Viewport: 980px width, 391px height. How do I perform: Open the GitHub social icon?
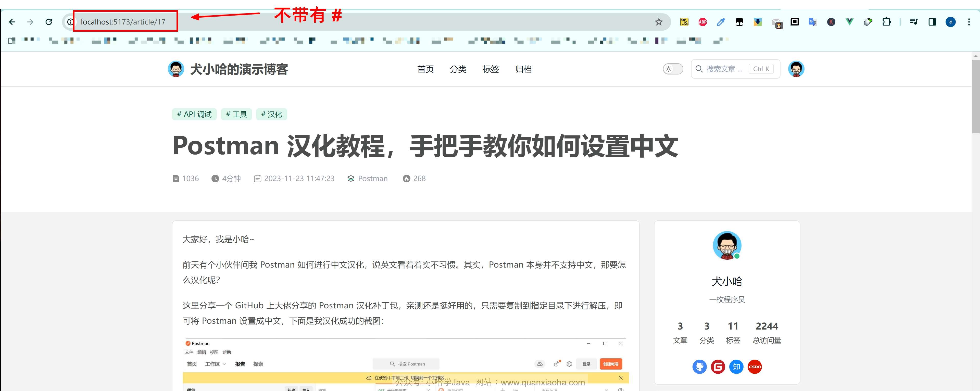pos(699,367)
